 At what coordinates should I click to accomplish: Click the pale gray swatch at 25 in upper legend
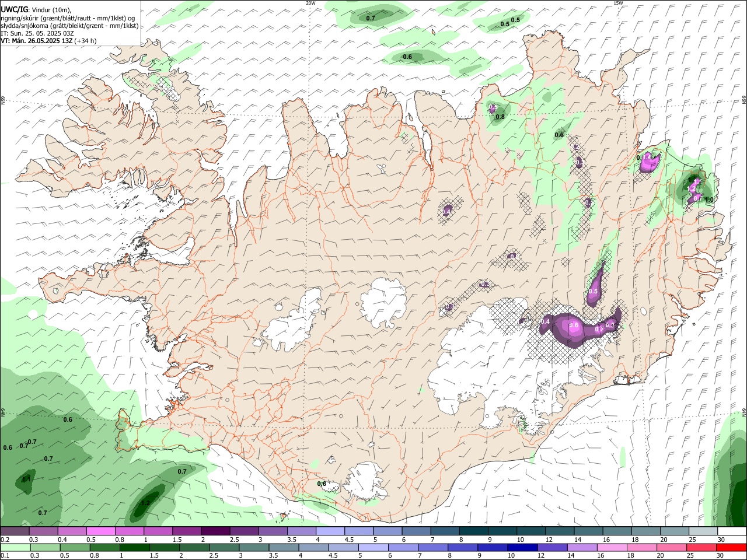[x=703, y=531]
